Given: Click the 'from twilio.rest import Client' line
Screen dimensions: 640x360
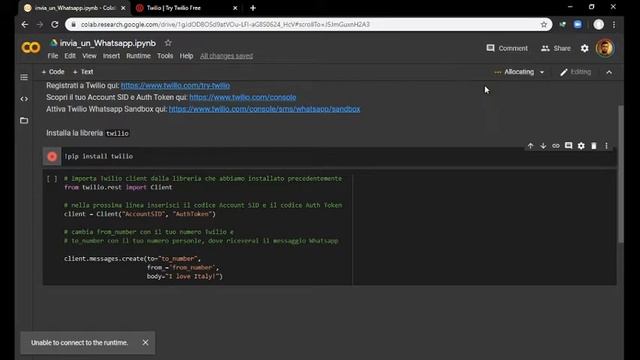Looking at the screenshot, I should click(x=118, y=187).
